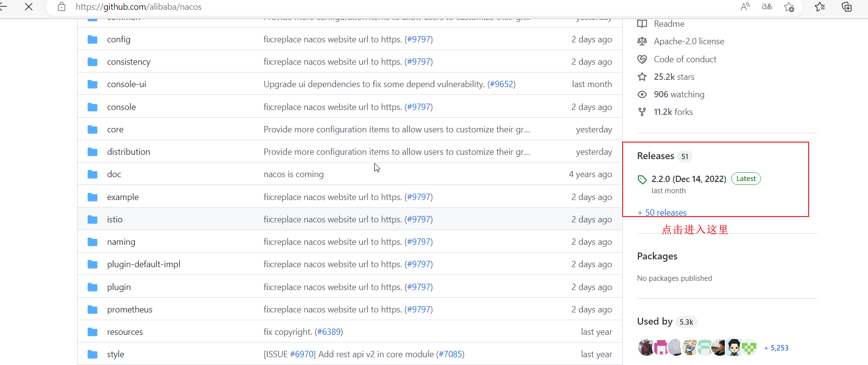Click the star icon beside 25.2k stars
The image size is (868, 365).
[642, 77]
